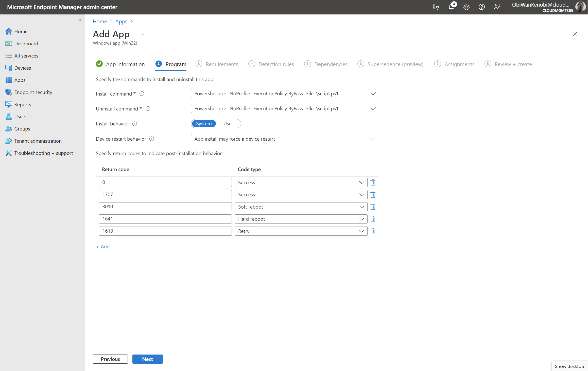
Task: Select the Review + create step tab
Action: tap(508, 64)
